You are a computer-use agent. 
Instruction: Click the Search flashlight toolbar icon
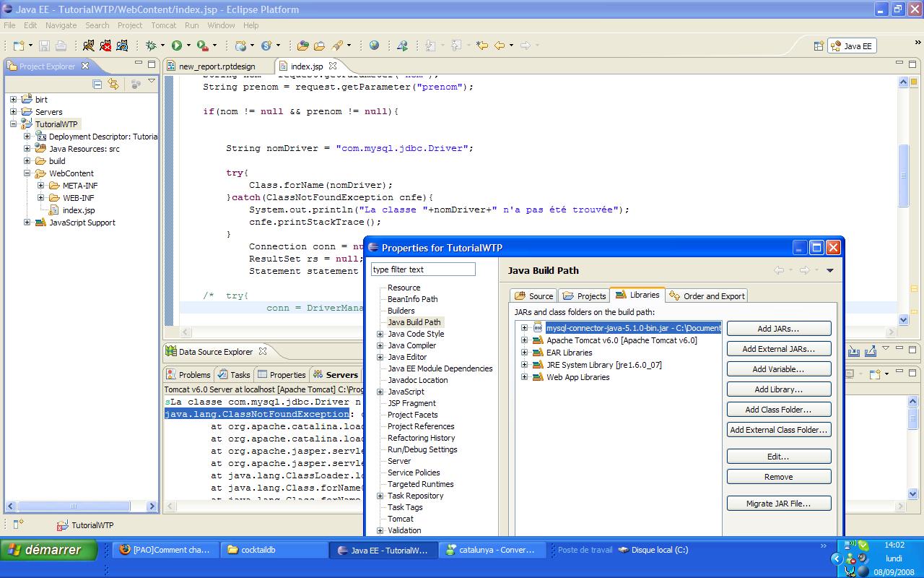pyautogui.click(x=337, y=46)
